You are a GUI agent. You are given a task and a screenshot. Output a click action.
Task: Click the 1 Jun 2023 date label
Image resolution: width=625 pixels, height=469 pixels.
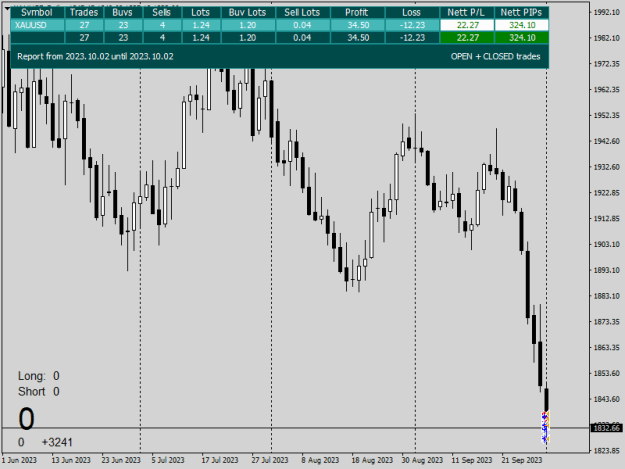(x=19, y=460)
